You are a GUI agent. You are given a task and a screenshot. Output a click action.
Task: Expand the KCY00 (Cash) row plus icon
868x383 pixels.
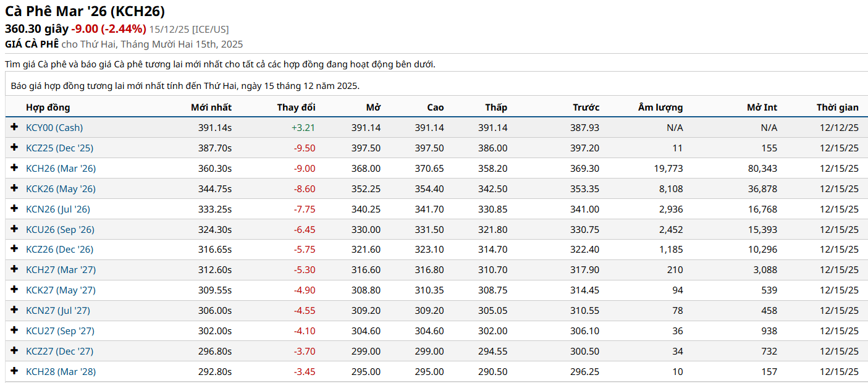point(15,127)
